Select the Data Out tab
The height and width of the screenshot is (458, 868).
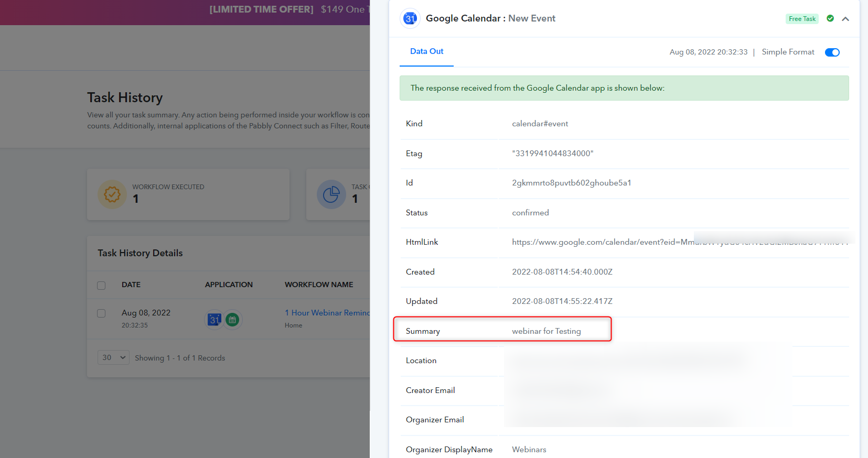point(426,51)
